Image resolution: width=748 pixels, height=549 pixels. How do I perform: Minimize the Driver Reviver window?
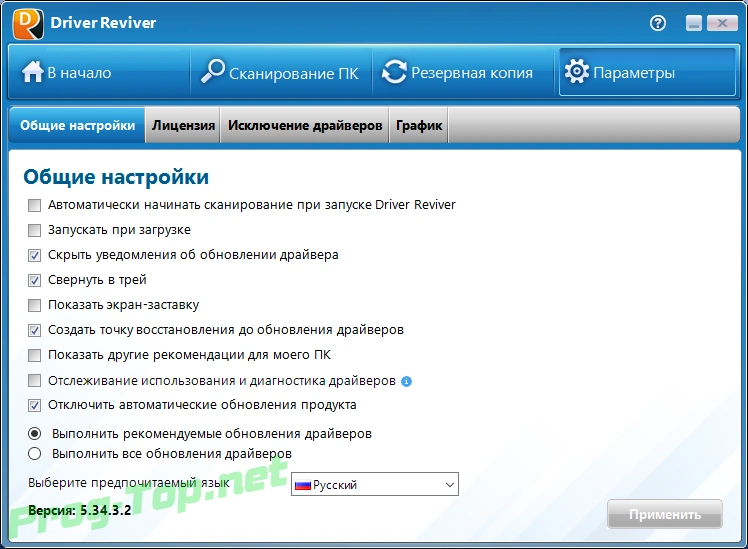click(694, 23)
